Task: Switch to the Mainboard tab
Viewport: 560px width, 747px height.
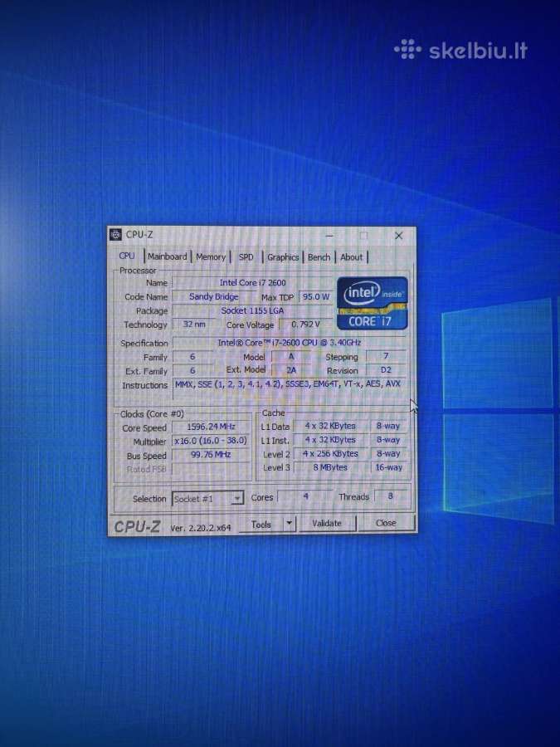Action: click(167, 256)
